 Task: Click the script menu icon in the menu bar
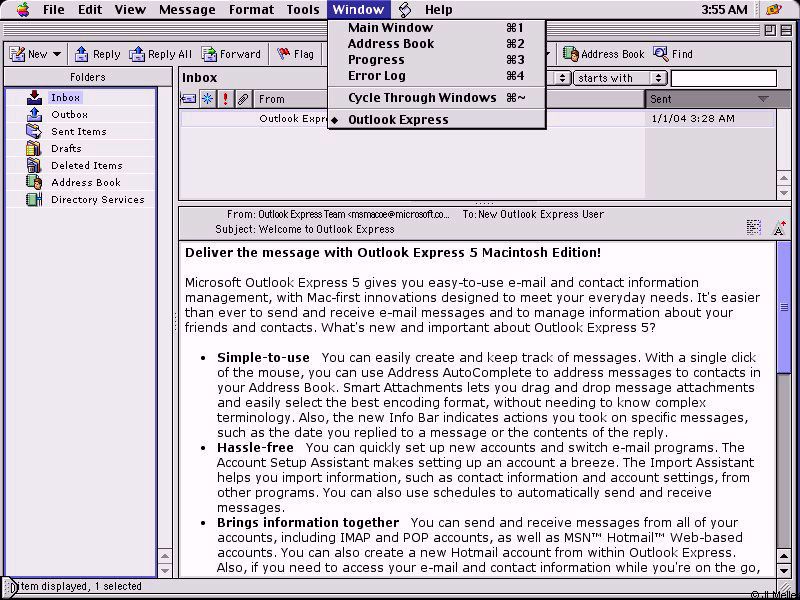point(405,9)
